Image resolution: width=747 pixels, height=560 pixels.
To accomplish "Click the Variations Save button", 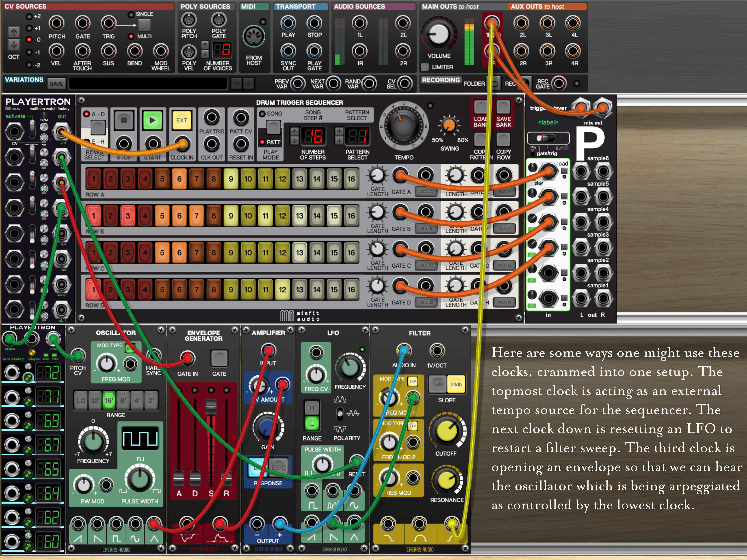I will (56, 84).
